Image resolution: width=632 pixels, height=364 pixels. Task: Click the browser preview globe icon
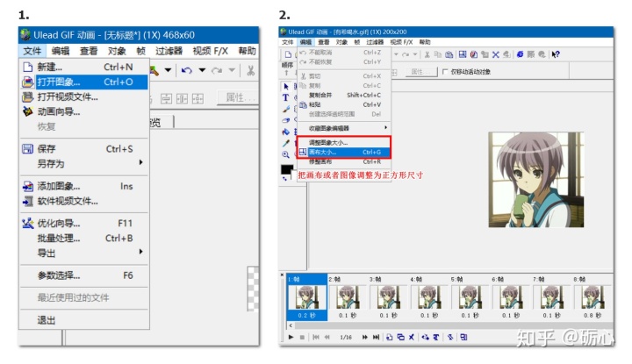click(x=520, y=54)
